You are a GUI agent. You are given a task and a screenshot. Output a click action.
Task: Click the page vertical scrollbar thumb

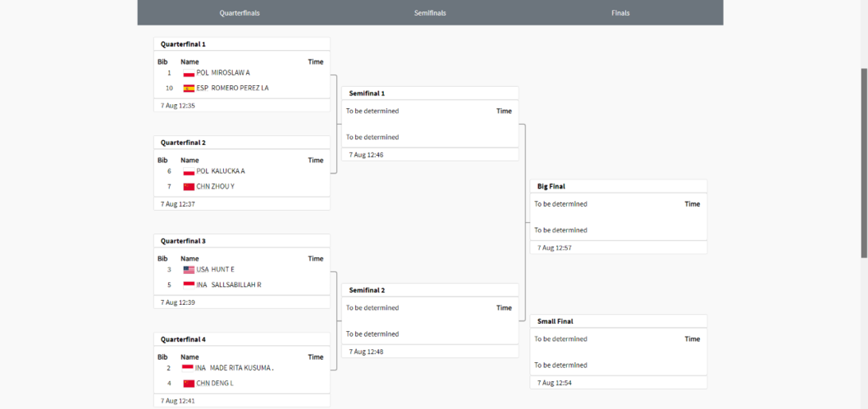[864, 162]
